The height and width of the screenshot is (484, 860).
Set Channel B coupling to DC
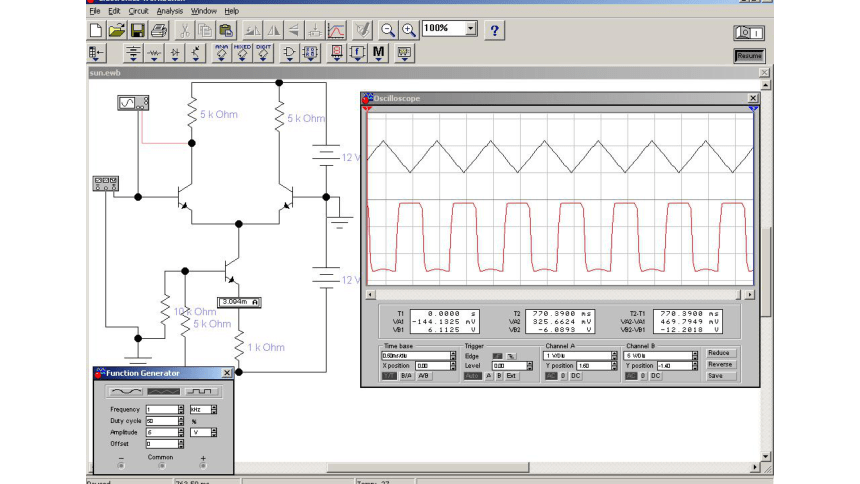(655, 376)
